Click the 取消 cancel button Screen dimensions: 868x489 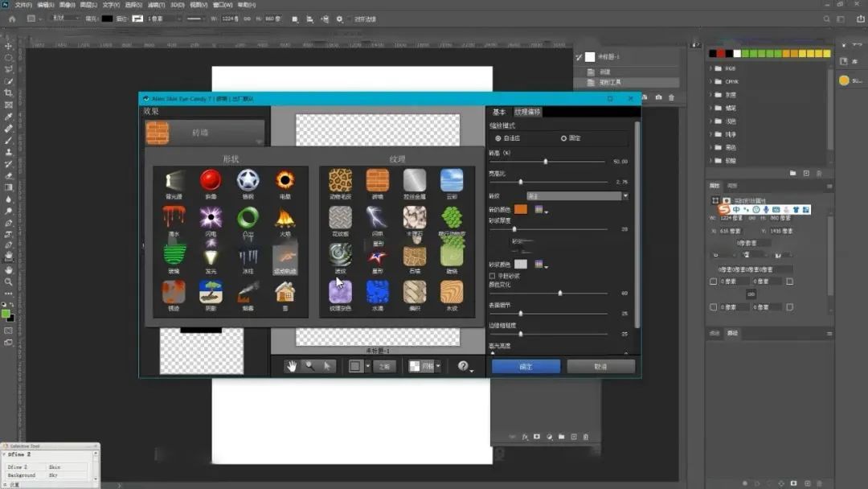[600, 366]
